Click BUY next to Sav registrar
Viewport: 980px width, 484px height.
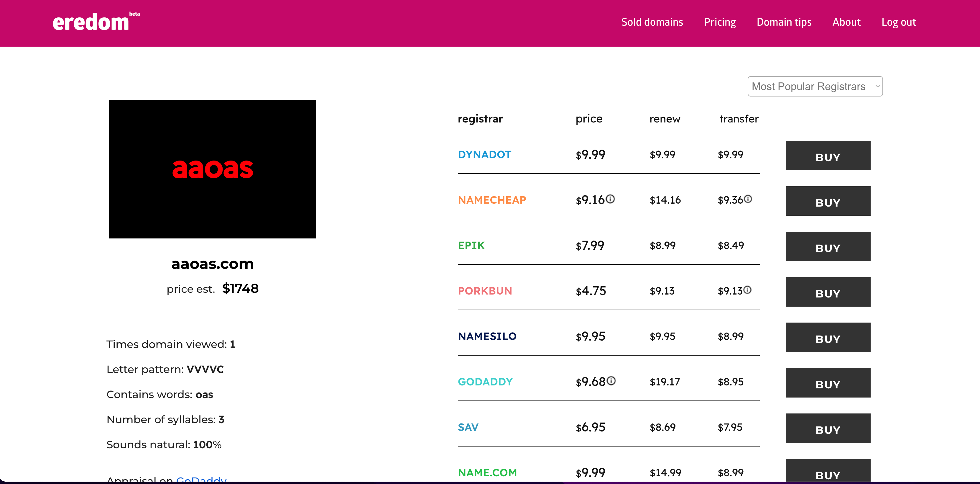828,429
